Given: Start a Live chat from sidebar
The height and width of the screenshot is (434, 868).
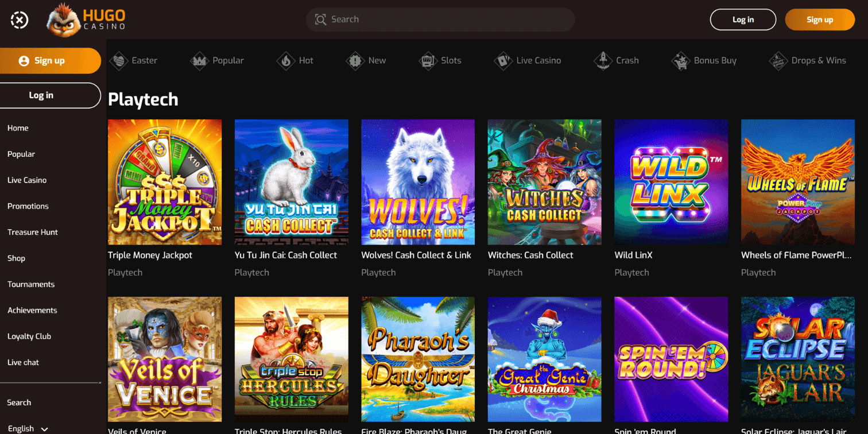Looking at the screenshot, I should click(x=24, y=362).
